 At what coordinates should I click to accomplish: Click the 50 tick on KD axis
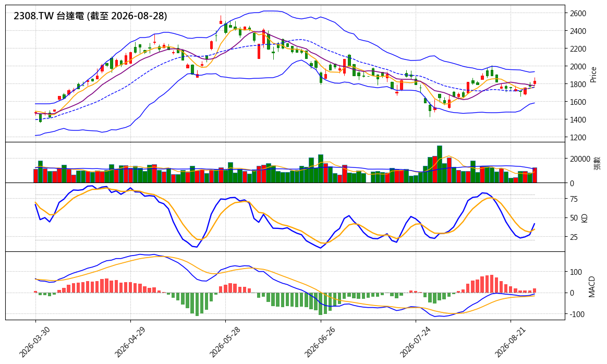[x=573, y=218]
